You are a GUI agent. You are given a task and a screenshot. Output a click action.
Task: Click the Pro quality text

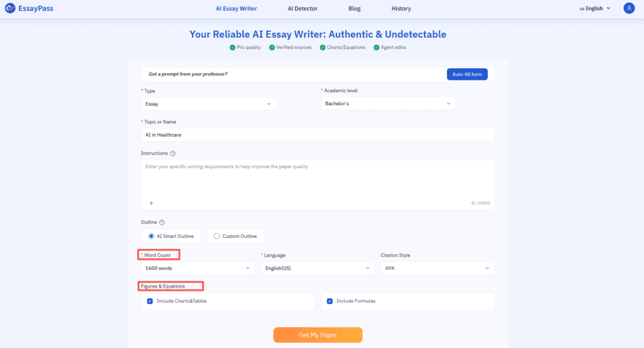point(248,48)
